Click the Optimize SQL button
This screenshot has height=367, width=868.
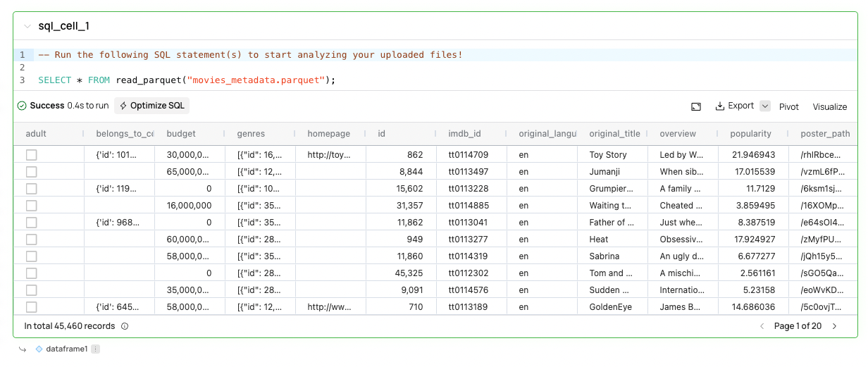tap(151, 106)
